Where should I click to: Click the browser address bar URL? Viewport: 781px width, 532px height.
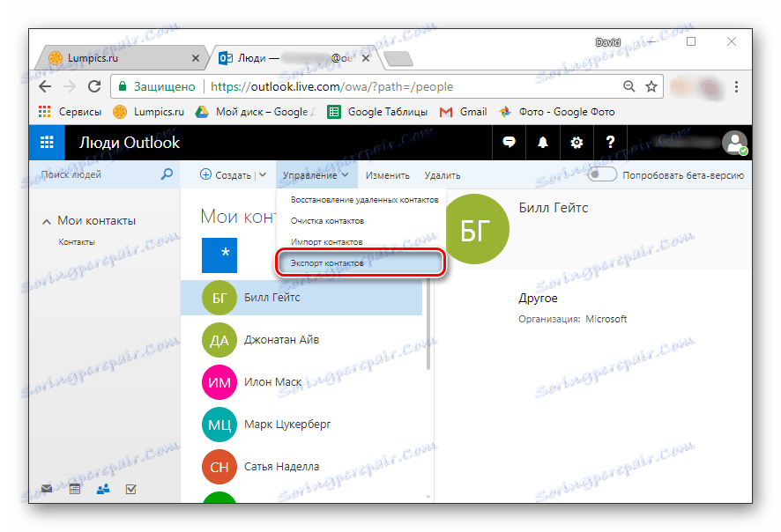click(x=331, y=86)
